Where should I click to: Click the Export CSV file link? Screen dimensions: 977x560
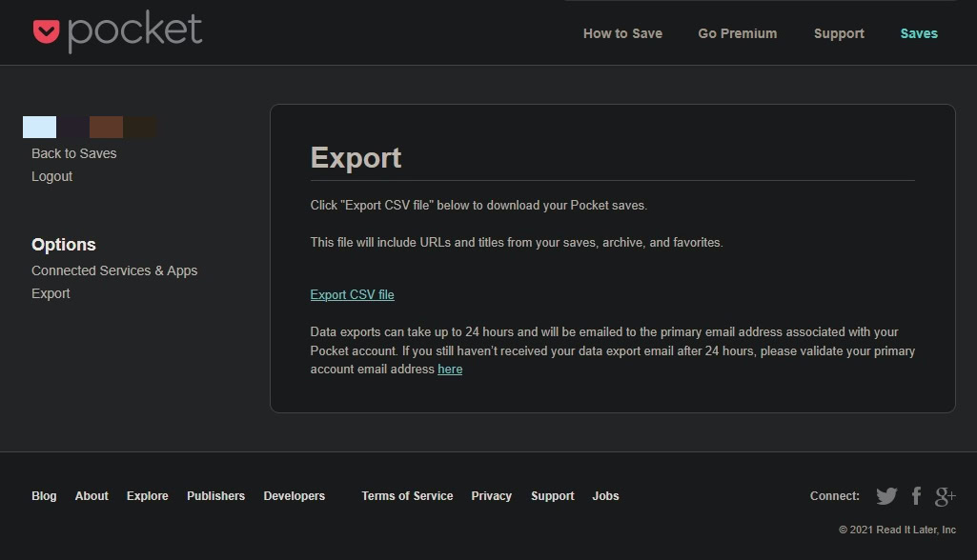pyautogui.click(x=352, y=295)
